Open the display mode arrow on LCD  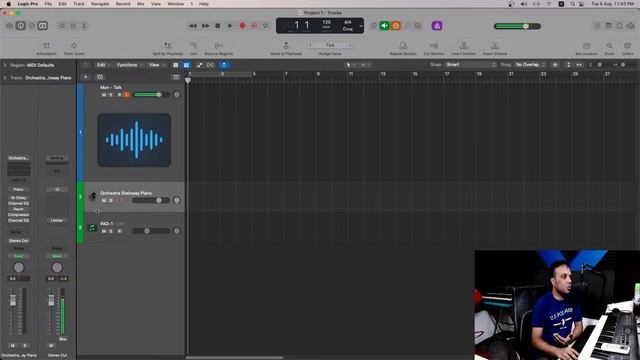[x=361, y=26]
